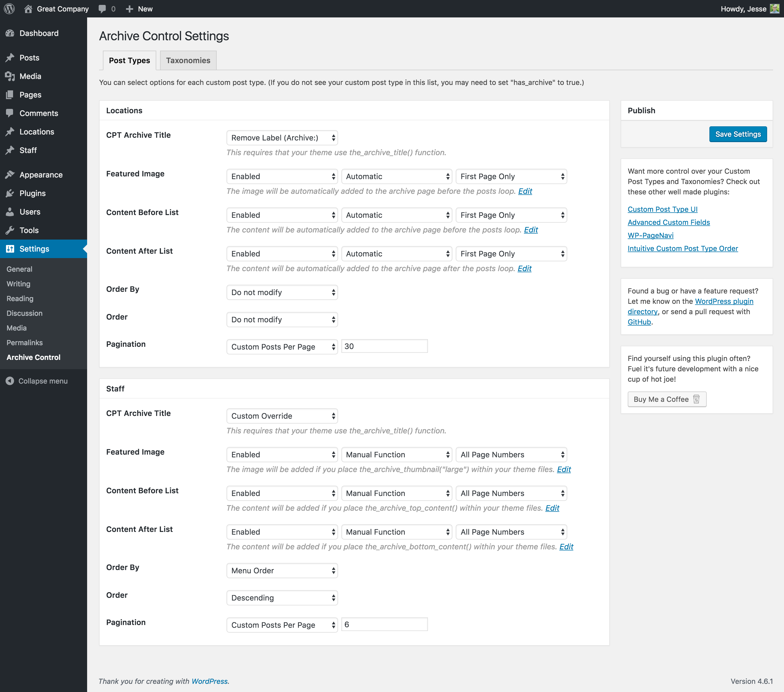Open Reading settings submenu

[x=20, y=298]
